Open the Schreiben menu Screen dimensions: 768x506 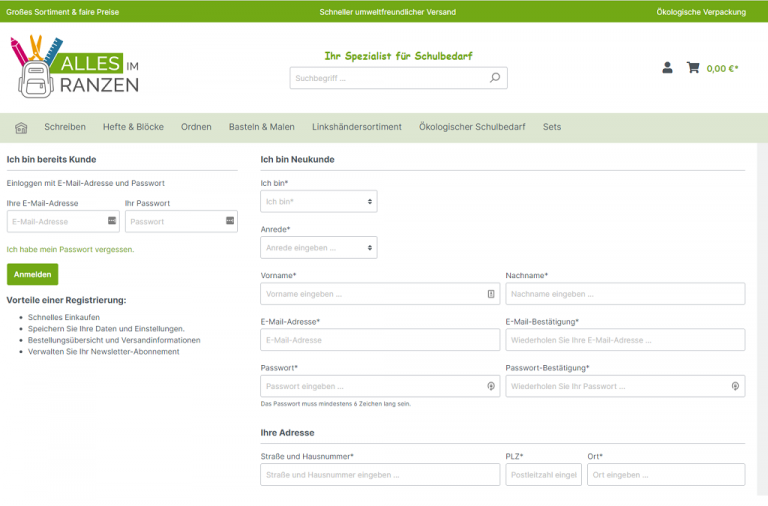(65, 127)
